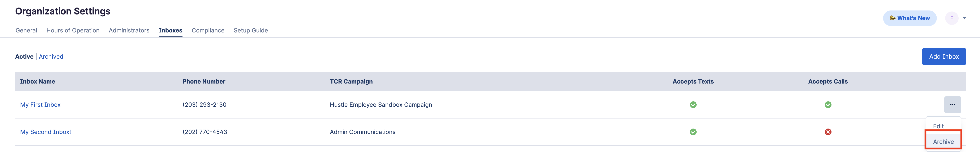Go to the Administrators tab
This screenshot has width=980, height=152.
129,30
